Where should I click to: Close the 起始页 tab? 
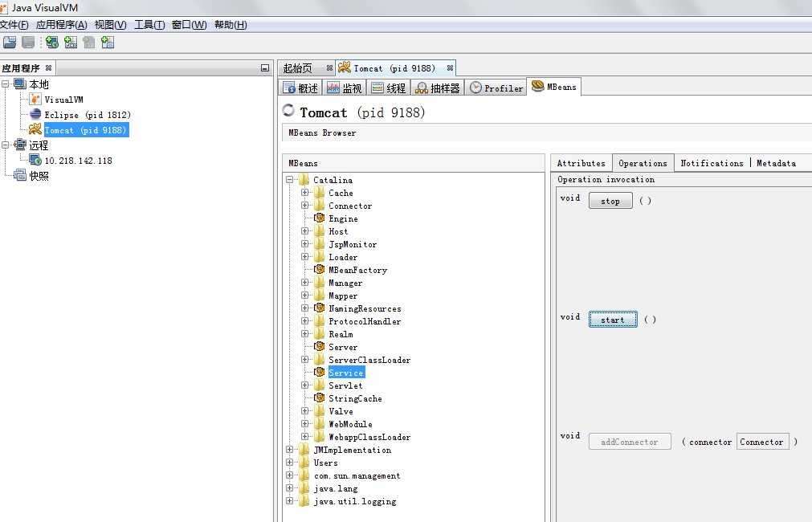coord(329,67)
